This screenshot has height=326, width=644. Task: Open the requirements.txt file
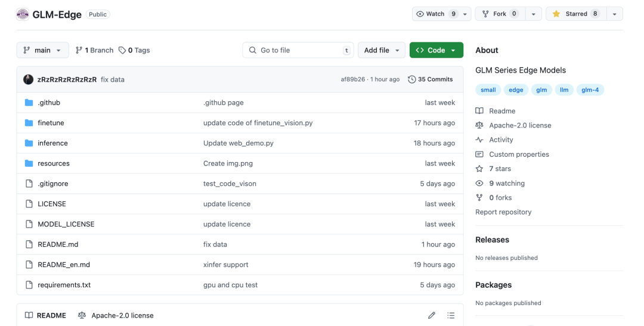click(64, 285)
